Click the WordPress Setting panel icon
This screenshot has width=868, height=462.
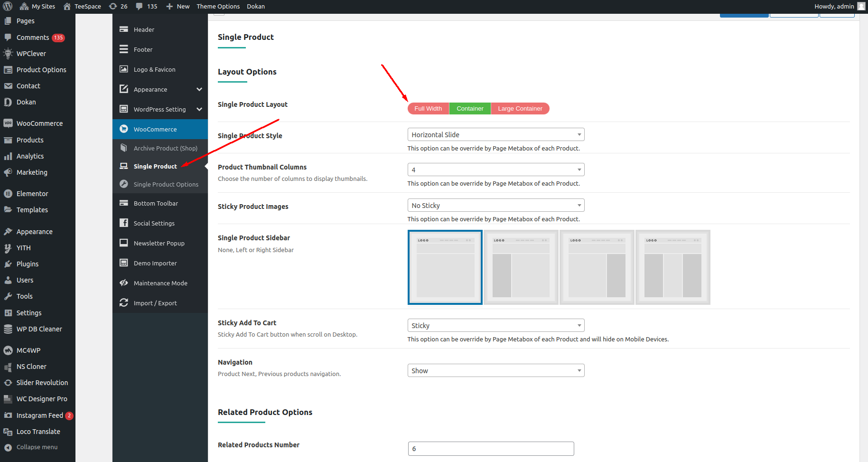pyautogui.click(x=124, y=109)
